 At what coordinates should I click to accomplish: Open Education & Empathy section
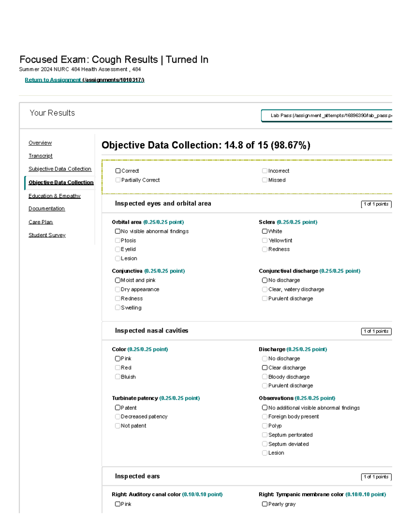(54, 196)
